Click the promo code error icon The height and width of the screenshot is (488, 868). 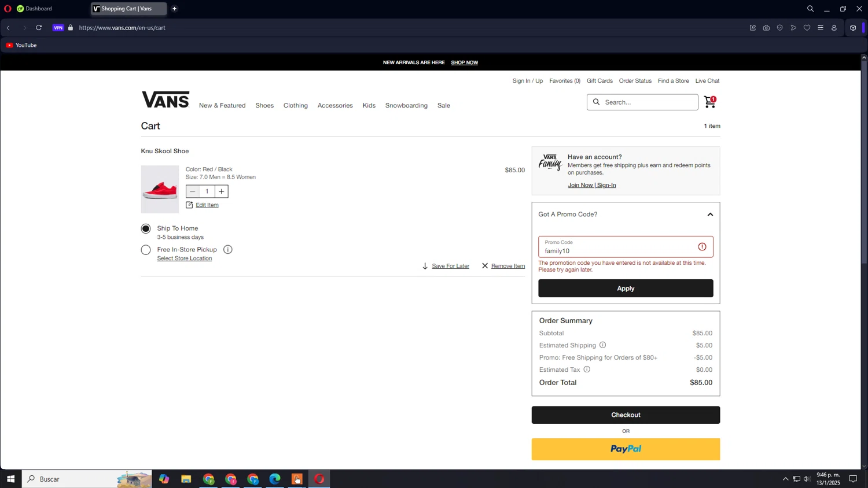pos(702,247)
